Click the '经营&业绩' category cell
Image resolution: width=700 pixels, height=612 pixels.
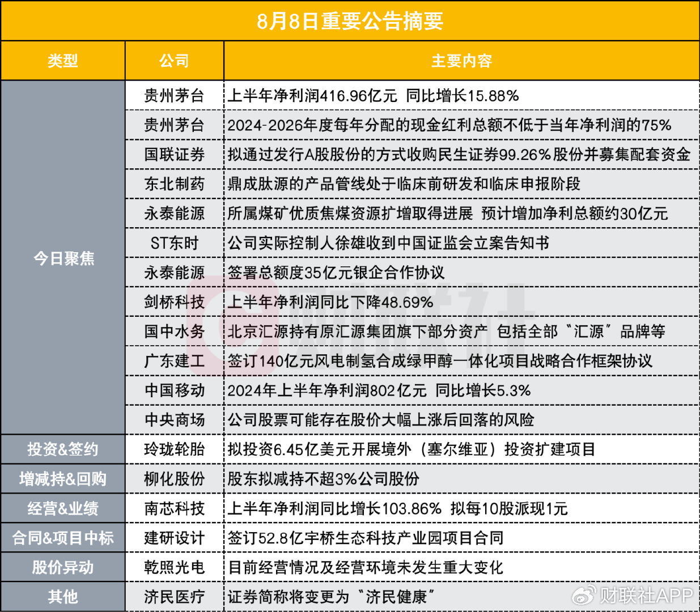pos(63,508)
